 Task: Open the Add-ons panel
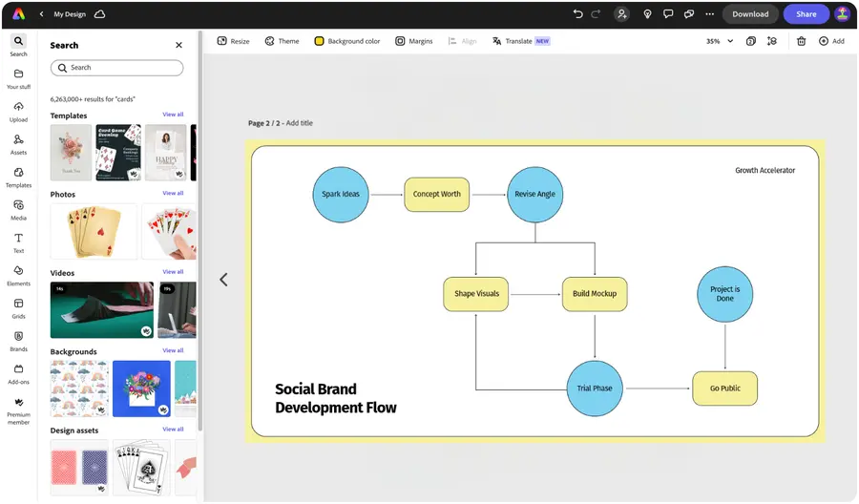click(18, 375)
